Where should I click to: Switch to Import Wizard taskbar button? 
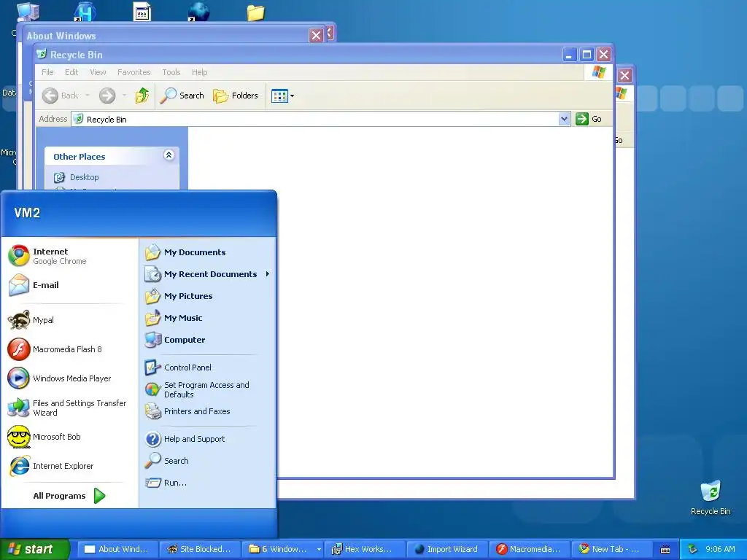(446, 549)
